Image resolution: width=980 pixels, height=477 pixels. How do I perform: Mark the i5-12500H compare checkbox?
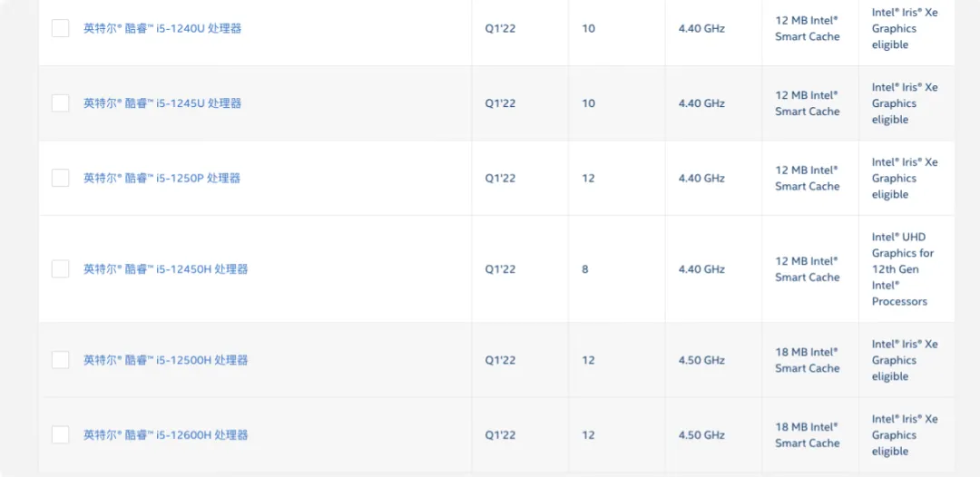pos(61,360)
